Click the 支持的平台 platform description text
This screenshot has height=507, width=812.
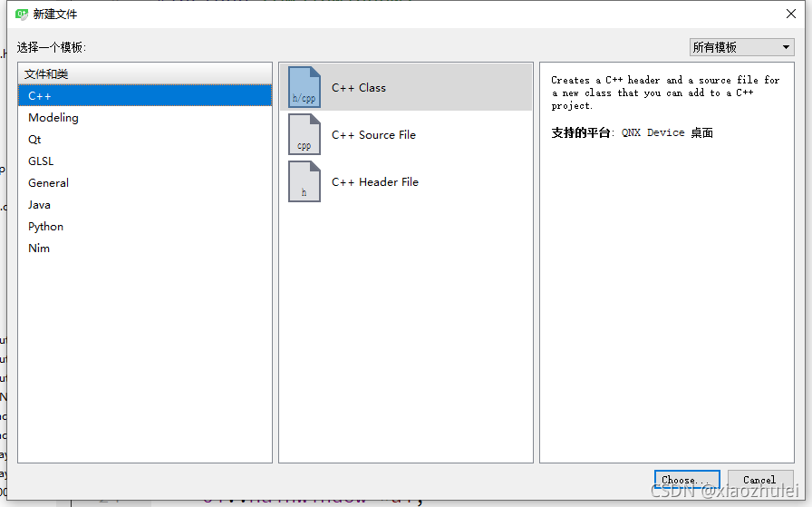tap(632, 132)
